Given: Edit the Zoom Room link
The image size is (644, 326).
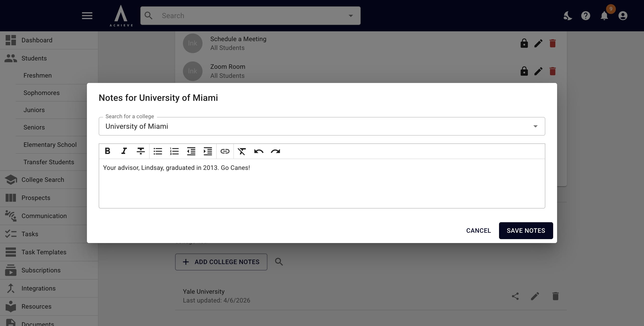Looking at the screenshot, I should coord(538,71).
